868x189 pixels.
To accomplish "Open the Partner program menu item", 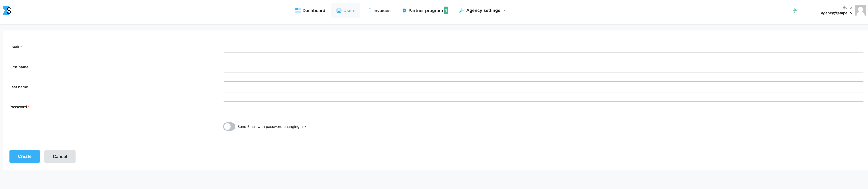I will click(x=425, y=10).
